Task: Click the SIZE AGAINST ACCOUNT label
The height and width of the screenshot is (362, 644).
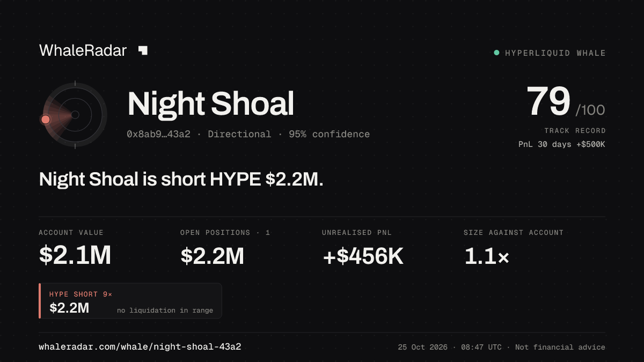Action: coord(514,233)
